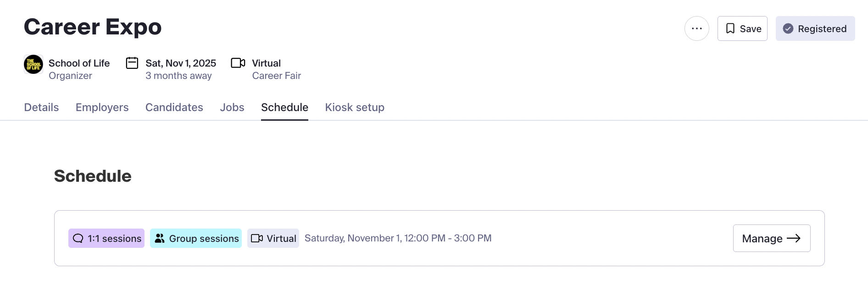
Task: Click the calendar icon beside the event date
Action: tap(132, 63)
